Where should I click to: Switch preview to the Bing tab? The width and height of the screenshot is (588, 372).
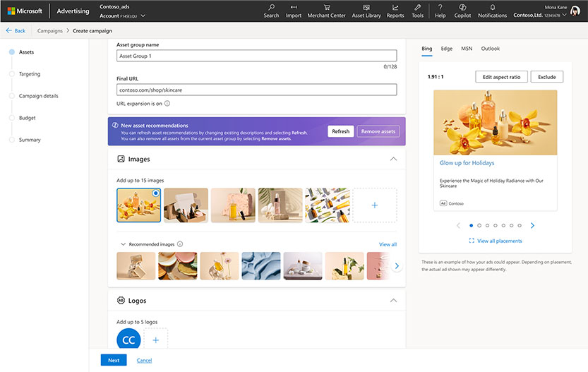coord(427,49)
